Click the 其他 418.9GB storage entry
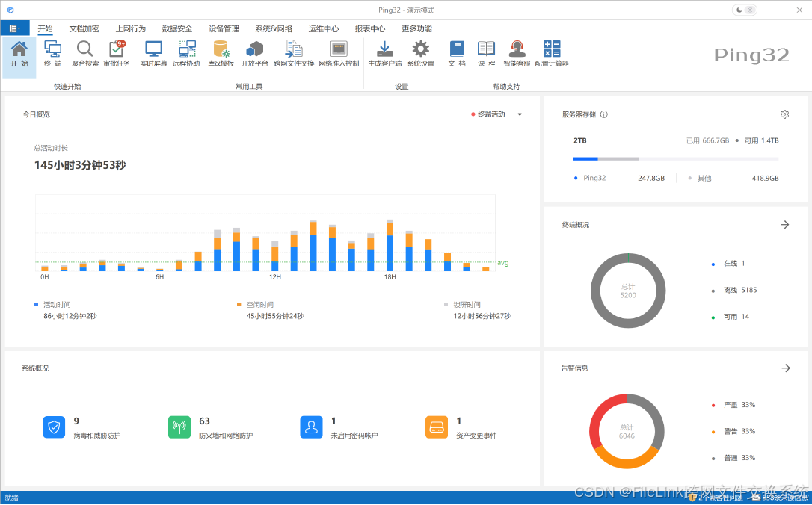 coord(733,178)
